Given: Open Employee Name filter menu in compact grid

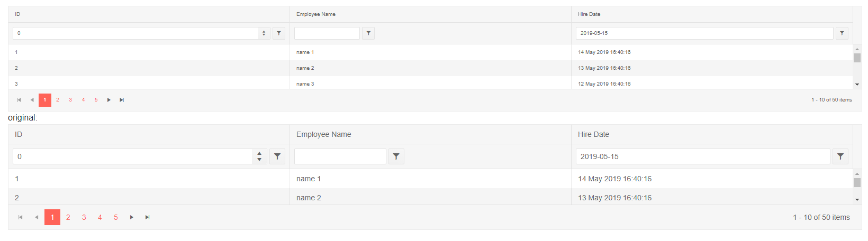Looking at the screenshot, I should click(368, 33).
